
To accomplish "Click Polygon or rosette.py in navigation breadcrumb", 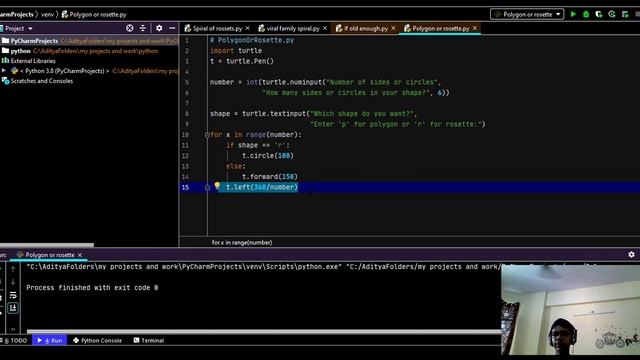I will (94, 14).
